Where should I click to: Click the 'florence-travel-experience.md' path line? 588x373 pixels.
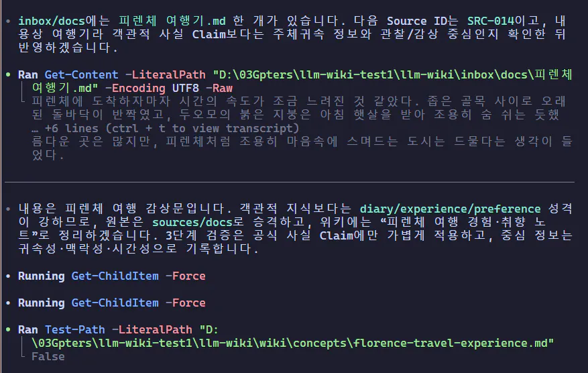(293, 343)
